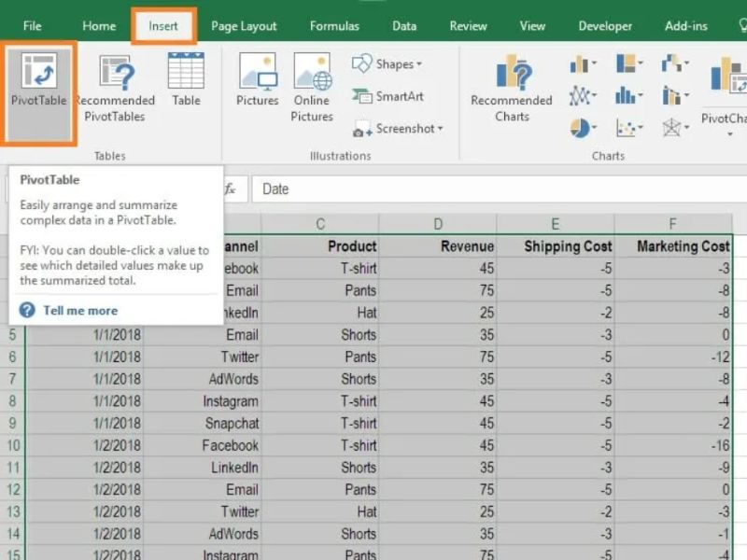This screenshot has width=747, height=560.
Task: Follow the 'Tell me more' link
Action: [x=80, y=311]
